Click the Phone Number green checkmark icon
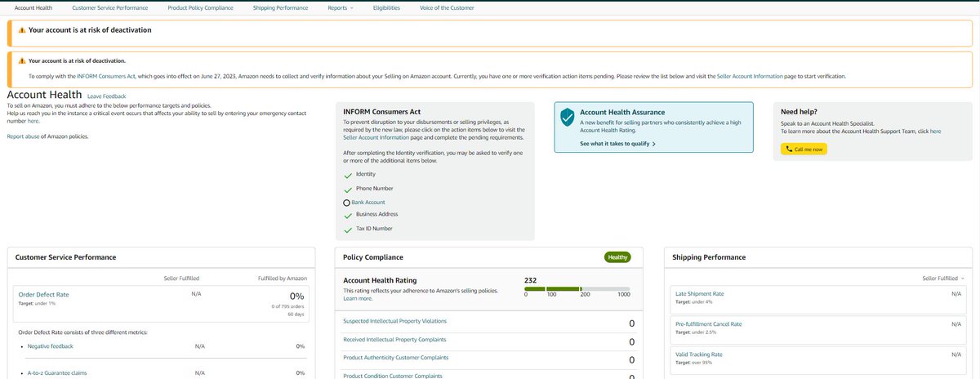 348,189
